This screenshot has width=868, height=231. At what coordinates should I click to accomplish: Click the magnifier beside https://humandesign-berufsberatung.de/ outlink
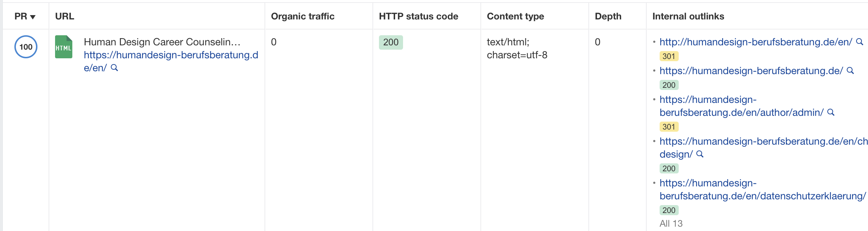pos(850,71)
